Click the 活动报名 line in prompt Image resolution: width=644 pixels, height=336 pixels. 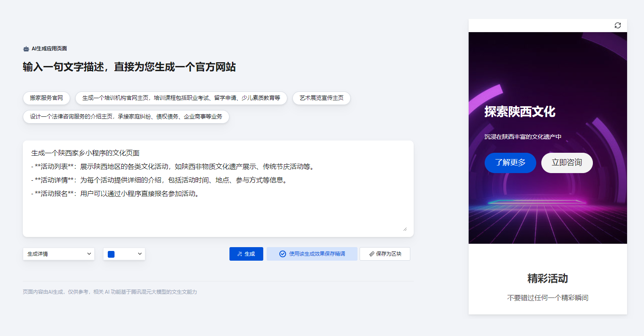116,194
